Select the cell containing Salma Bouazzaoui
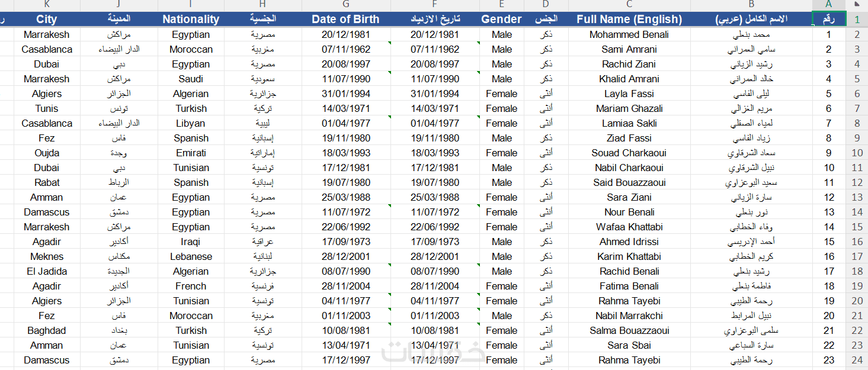868x370 pixels. 629,330
